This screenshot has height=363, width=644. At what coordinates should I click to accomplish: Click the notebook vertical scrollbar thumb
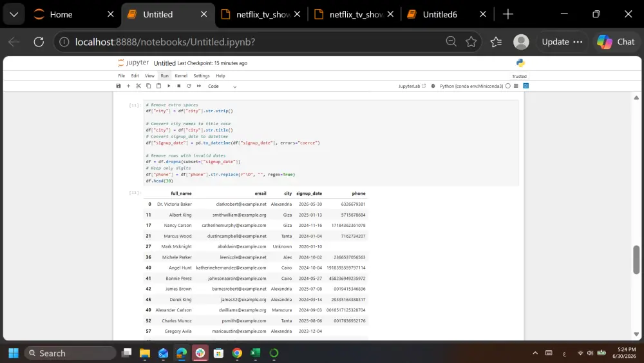tap(636, 259)
